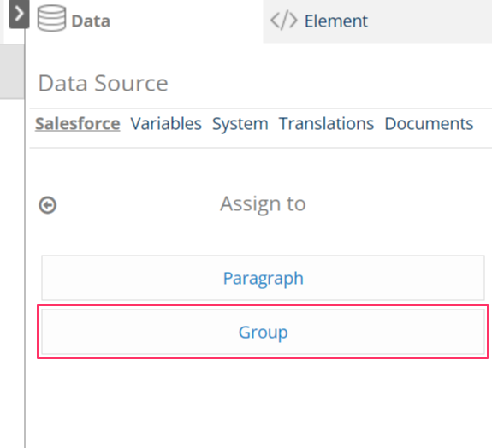The height and width of the screenshot is (448, 492).
Task: Collapse the side panel with the chevron arrow
Action: pos(19,15)
